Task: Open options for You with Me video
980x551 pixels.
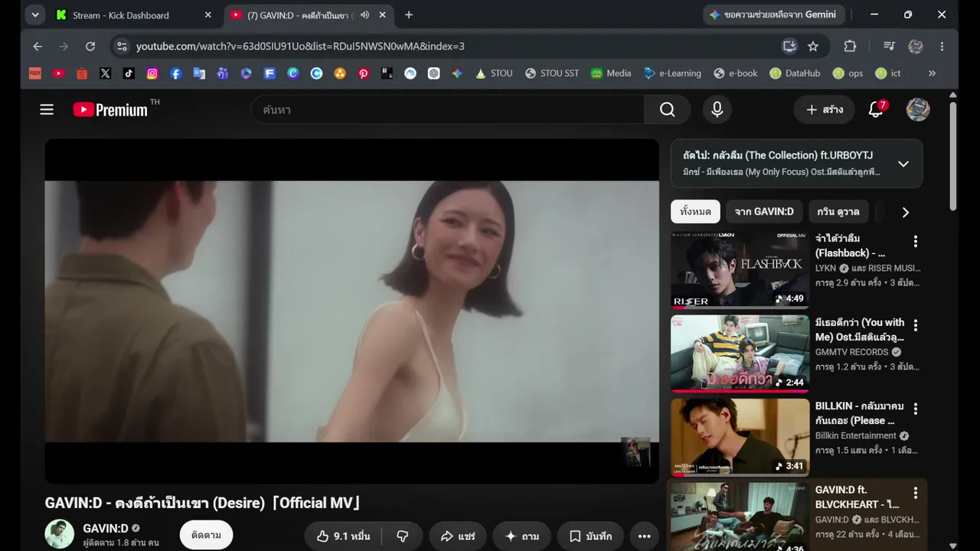Action: (915, 325)
